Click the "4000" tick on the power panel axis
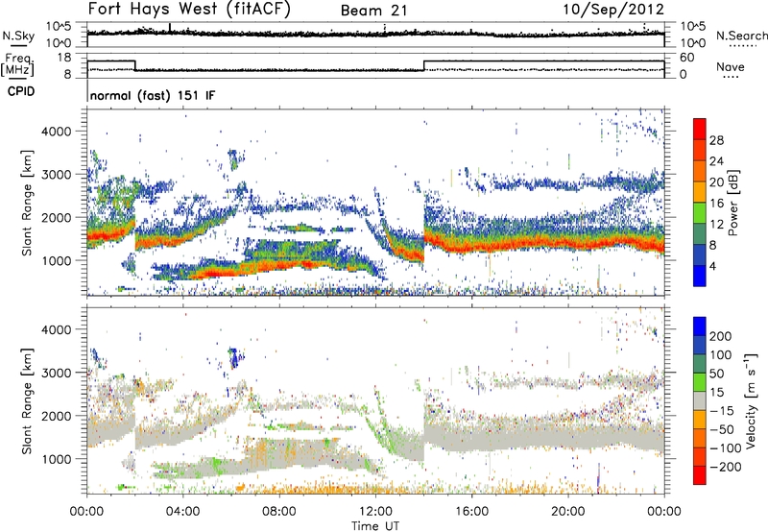 point(56,132)
